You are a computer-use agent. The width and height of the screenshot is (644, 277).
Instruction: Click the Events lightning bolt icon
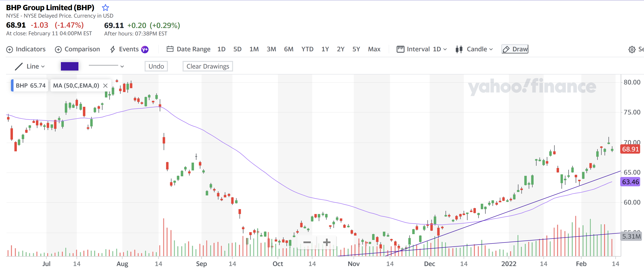(x=113, y=49)
